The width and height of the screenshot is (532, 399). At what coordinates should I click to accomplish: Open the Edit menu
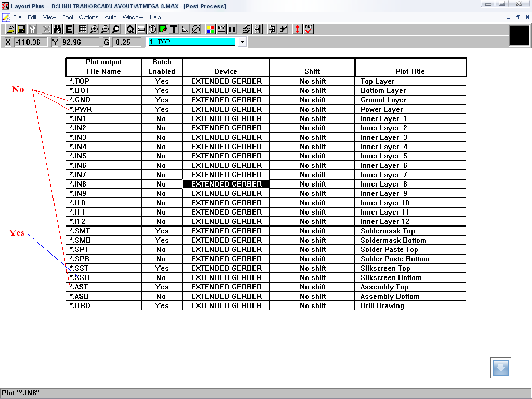click(32, 17)
